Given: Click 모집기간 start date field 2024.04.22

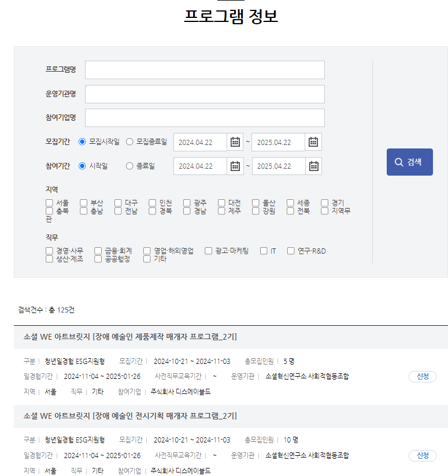Looking at the screenshot, I should (x=200, y=142).
